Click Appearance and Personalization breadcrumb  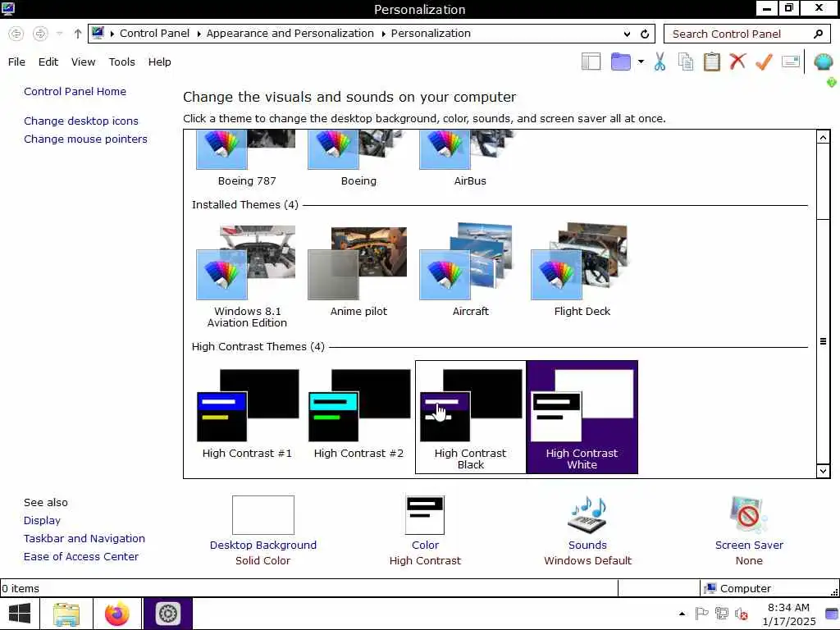coord(290,33)
